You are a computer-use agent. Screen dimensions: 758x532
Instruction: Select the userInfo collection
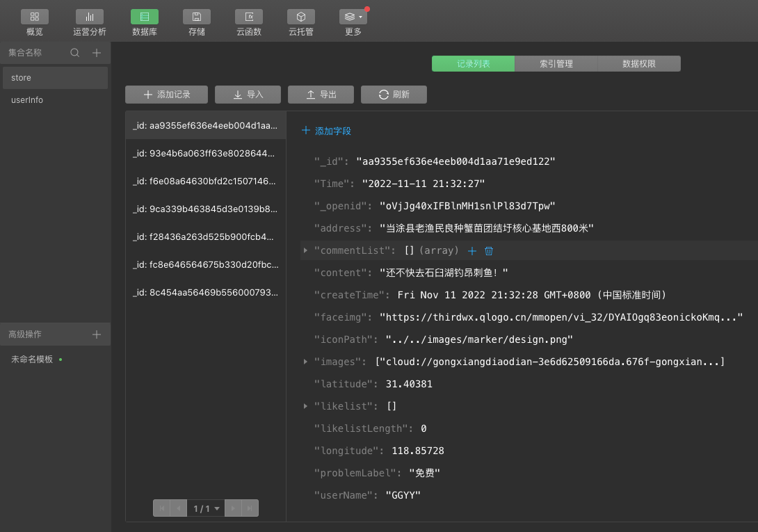click(55, 100)
